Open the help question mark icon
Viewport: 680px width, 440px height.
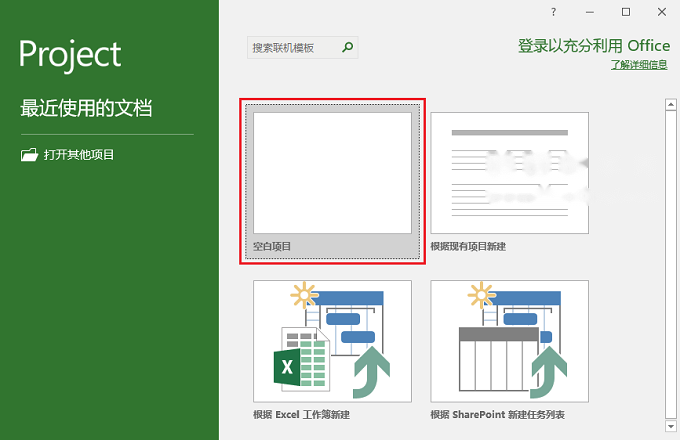[553, 12]
